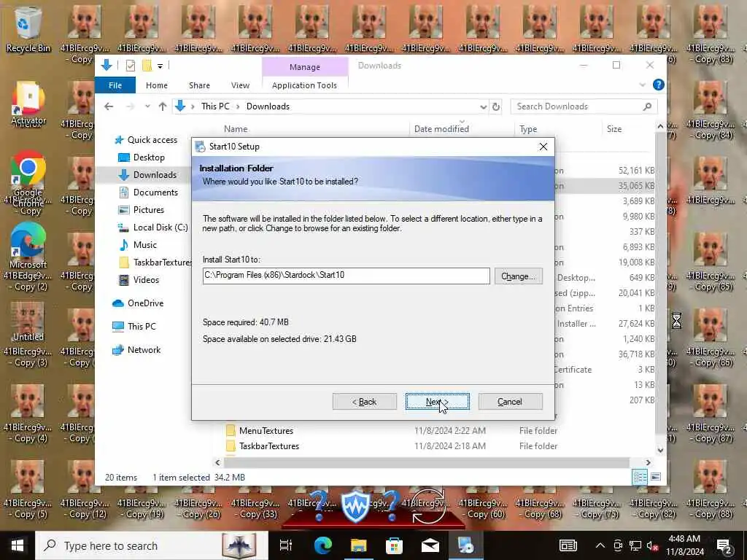
Task: Click the Start10 installer taskbar icon
Action: pyautogui.click(x=465, y=545)
